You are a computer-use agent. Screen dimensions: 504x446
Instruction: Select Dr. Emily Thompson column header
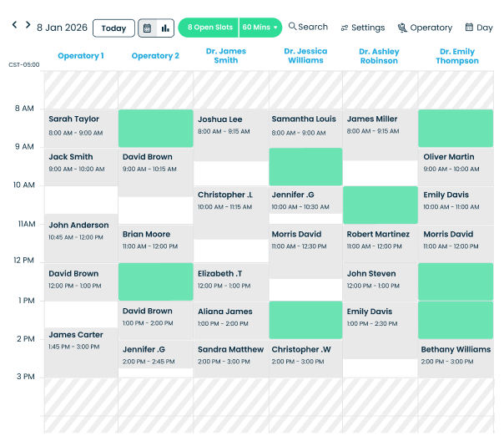(x=456, y=56)
